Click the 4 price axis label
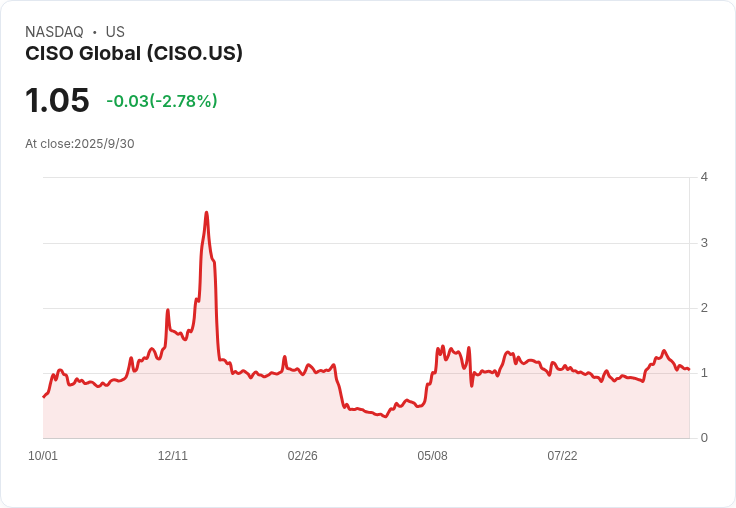The width and height of the screenshot is (736, 508). [x=704, y=177]
